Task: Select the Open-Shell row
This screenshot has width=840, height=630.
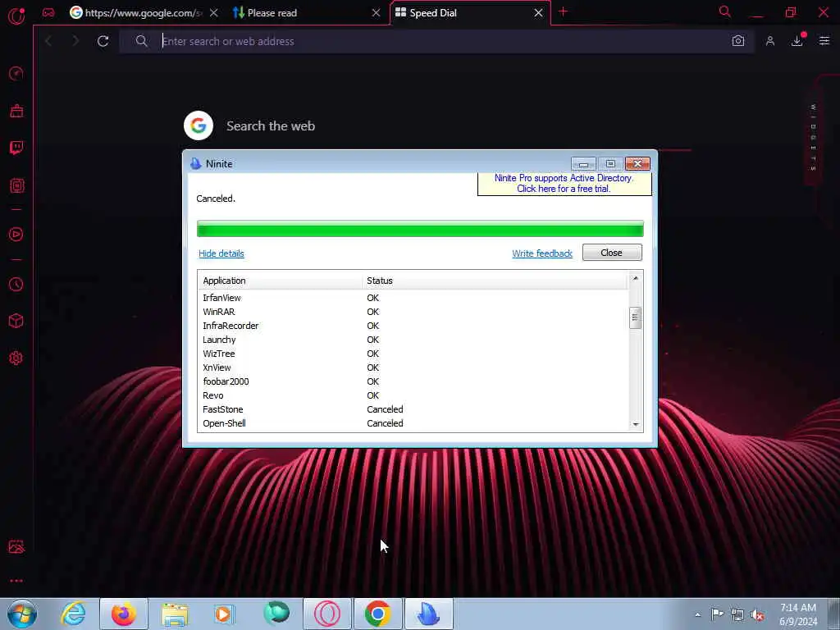Action: [413, 423]
